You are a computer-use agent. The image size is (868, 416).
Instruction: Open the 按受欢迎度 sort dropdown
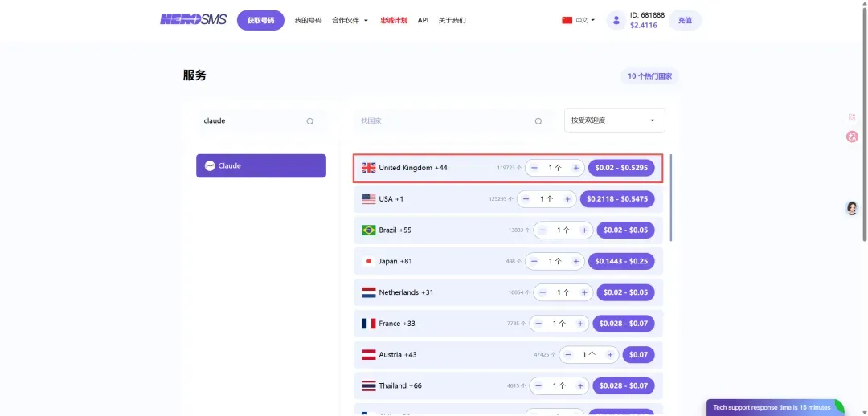pos(614,120)
